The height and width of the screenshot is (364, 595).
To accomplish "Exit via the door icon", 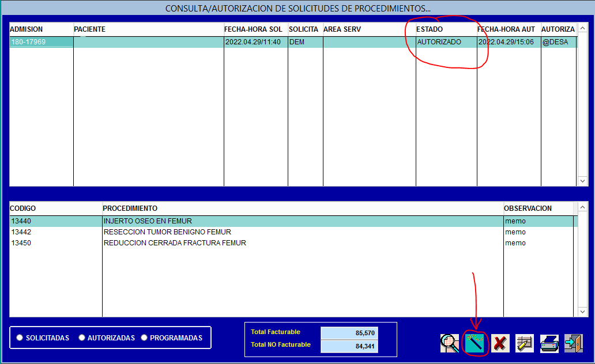I will pyautogui.click(x=573, y=343).
